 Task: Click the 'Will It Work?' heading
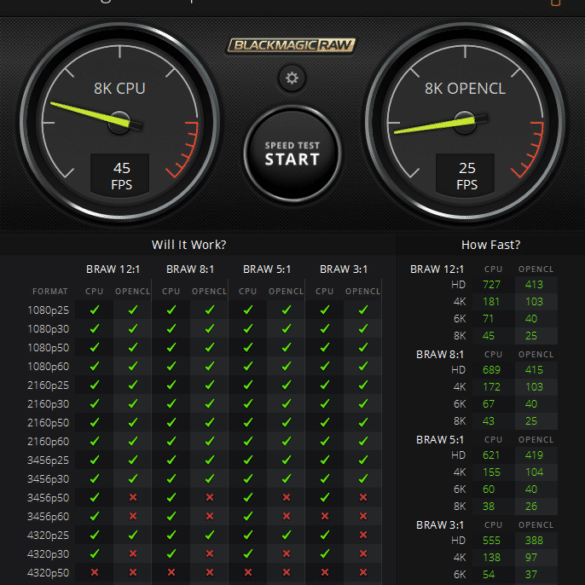click(189, 245)
